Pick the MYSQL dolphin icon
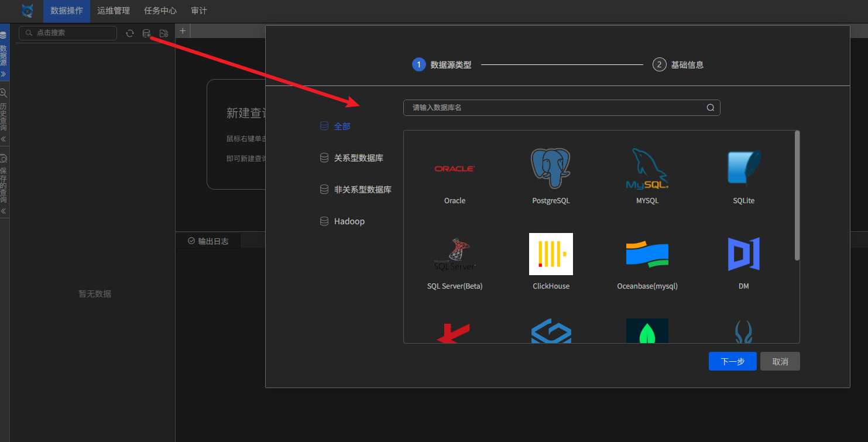The height and width of the screenshot is (442, 868). pyautogui.click(x=647, y=169)
